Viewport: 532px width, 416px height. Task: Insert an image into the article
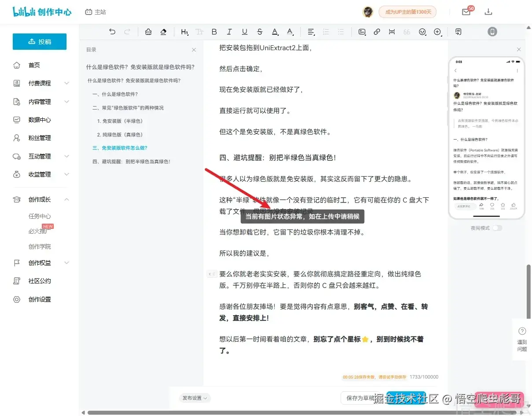362,32
